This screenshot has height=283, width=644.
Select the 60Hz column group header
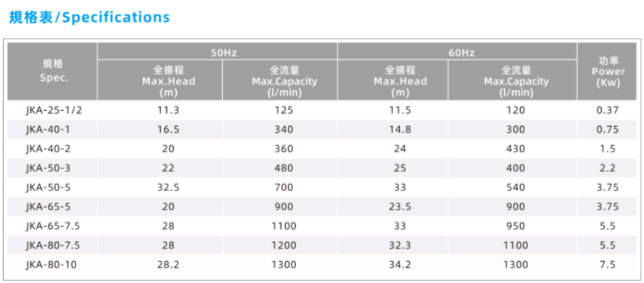(x=457, y=52)
